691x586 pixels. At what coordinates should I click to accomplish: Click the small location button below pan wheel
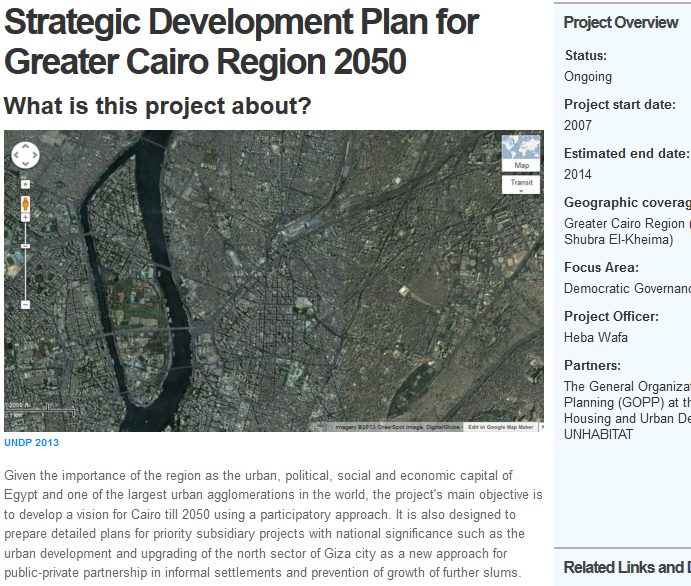(x=25, y=184)
